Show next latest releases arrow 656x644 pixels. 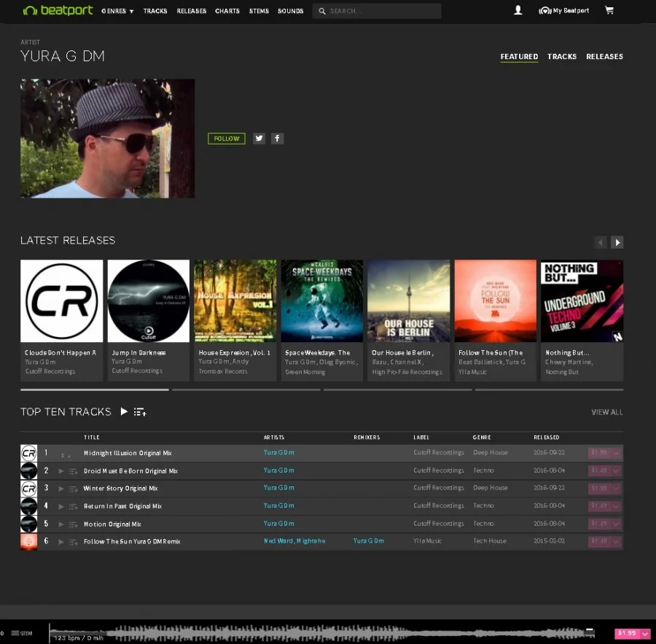(x=617, y=242)
